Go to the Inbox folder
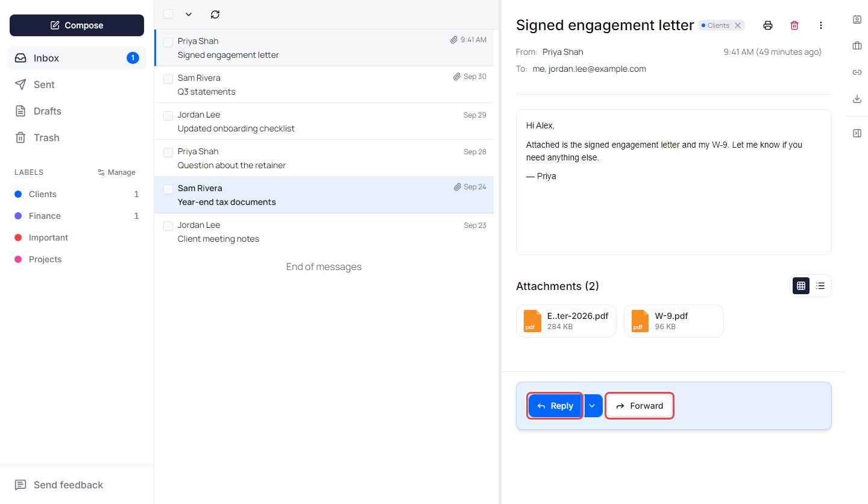Image resolution: width=868 pixels, height=504 pixels. [77, 58]
